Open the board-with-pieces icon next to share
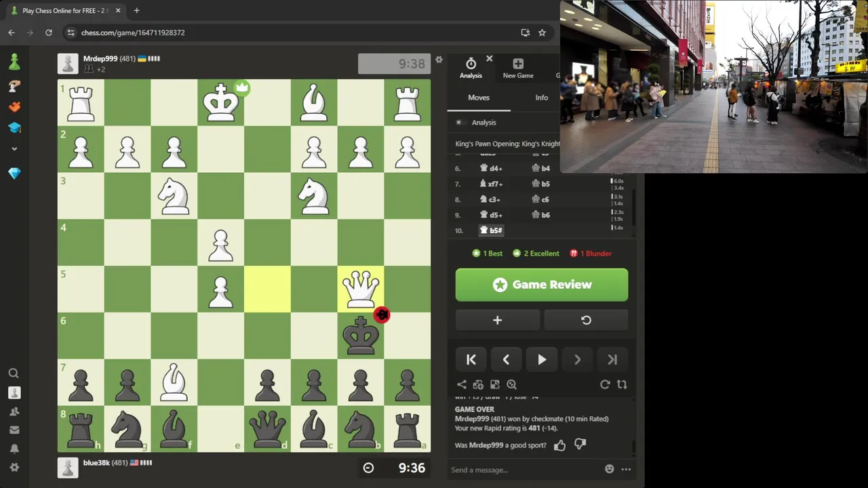The height and width of the screenshot is (488, 868). tap(494, 384)
